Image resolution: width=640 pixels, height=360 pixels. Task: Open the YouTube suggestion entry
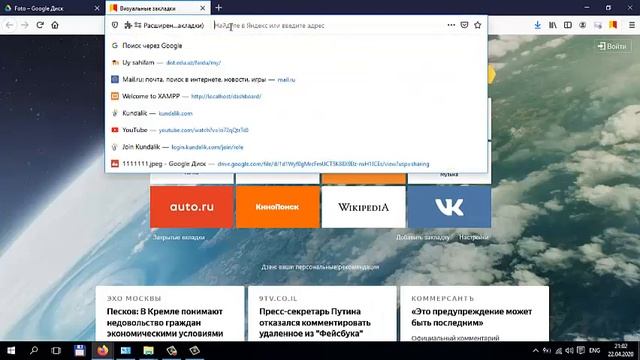pos(296,130)
